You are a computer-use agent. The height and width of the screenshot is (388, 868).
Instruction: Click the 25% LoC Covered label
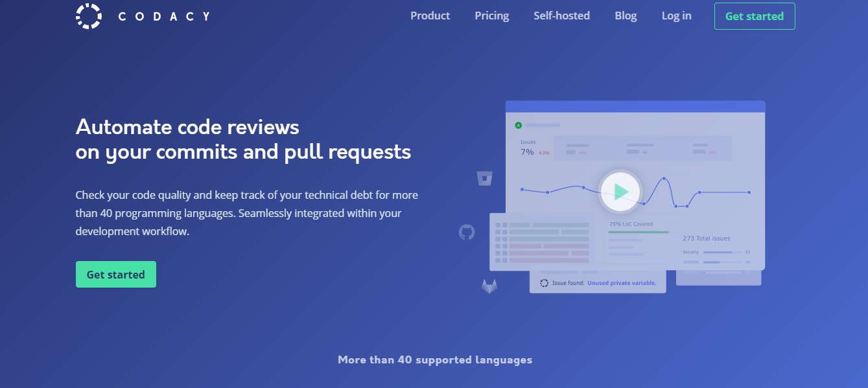tap(631, 224)
